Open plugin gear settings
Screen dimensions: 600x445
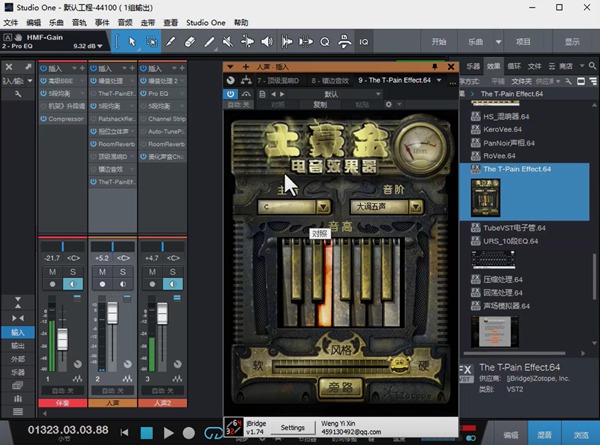click(388, 104)
